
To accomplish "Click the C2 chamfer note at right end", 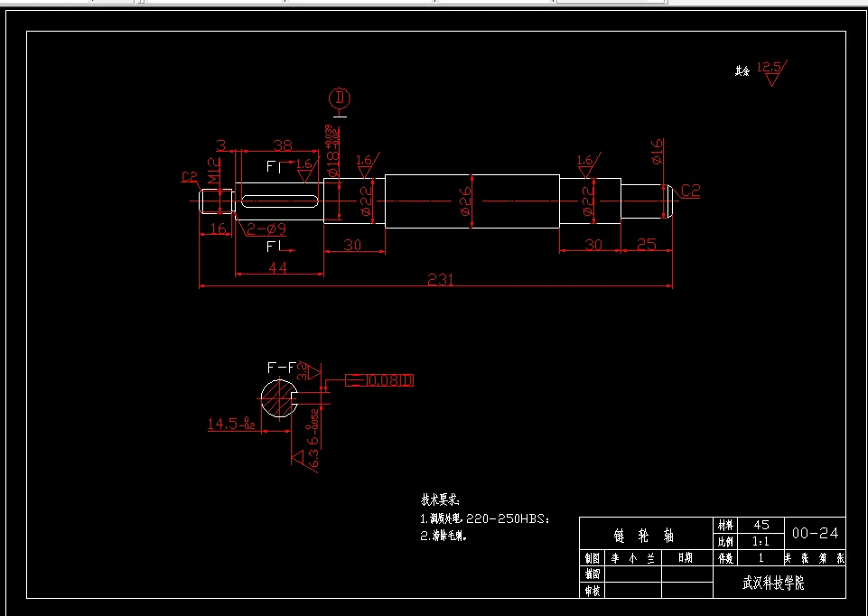I will pyautogui.click(x=690, y=191).
